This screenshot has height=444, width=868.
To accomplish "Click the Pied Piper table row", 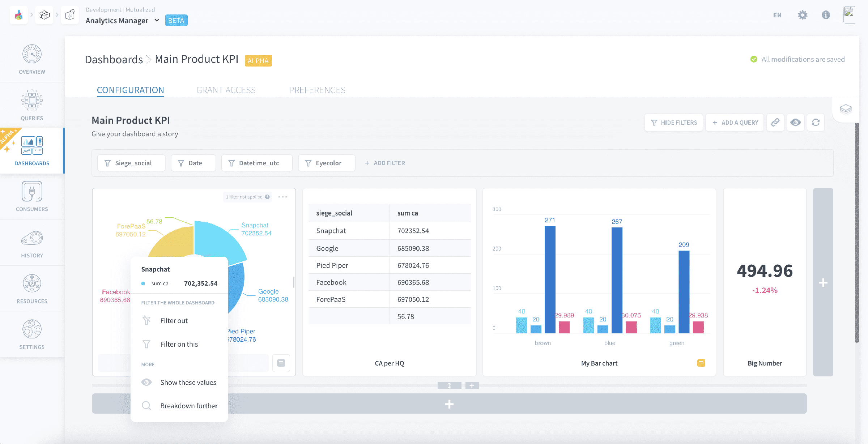I will coord(390,265).
